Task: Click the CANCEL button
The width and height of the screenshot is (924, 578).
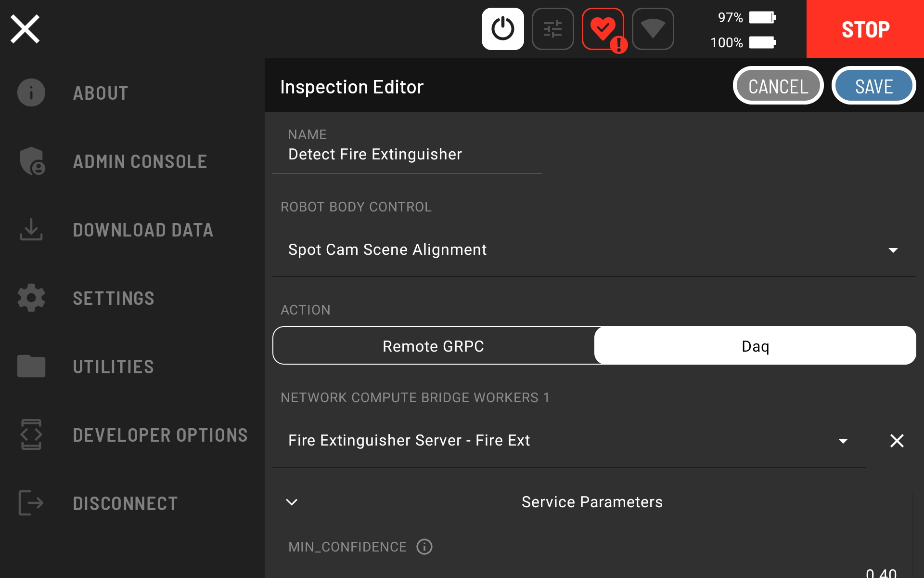Action: coord(778,85)
